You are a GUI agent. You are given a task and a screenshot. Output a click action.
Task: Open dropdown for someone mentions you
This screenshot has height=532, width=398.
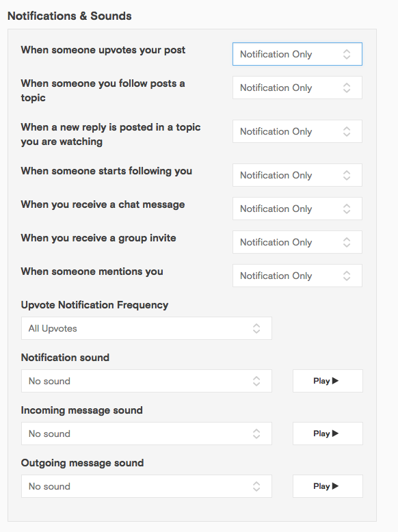pyautogui.click(x=297, y=276)
